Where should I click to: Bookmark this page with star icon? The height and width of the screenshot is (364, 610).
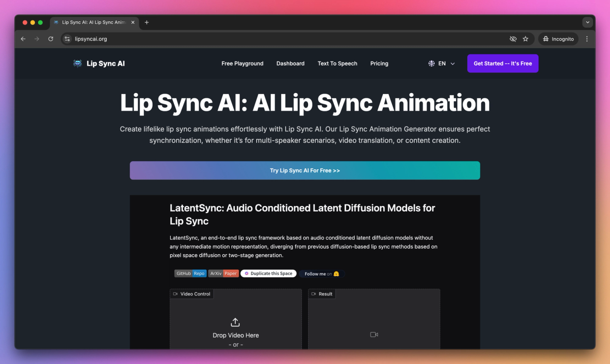click(x=526, y=39)
